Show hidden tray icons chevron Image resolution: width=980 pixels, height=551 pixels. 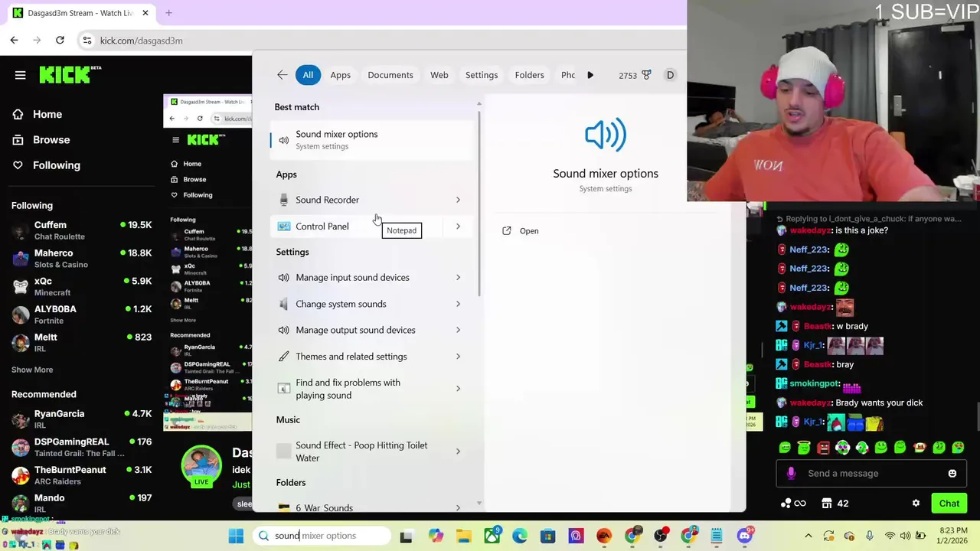click(x=808, y=536)
